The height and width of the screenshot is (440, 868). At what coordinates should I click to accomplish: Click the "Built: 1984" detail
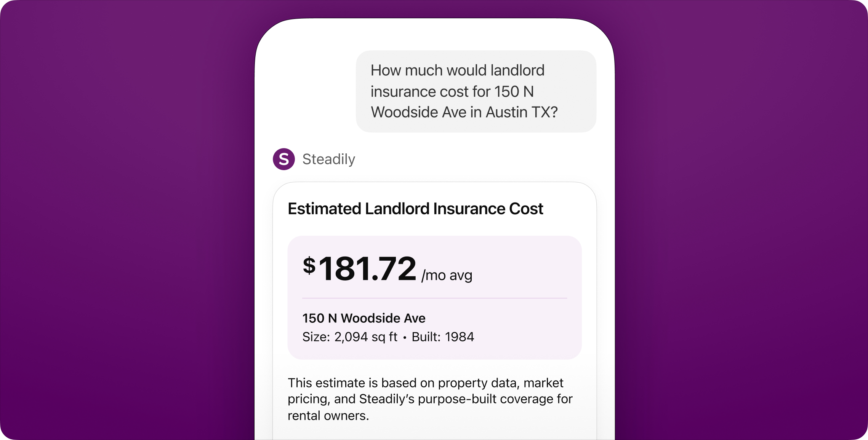[443, 337]
